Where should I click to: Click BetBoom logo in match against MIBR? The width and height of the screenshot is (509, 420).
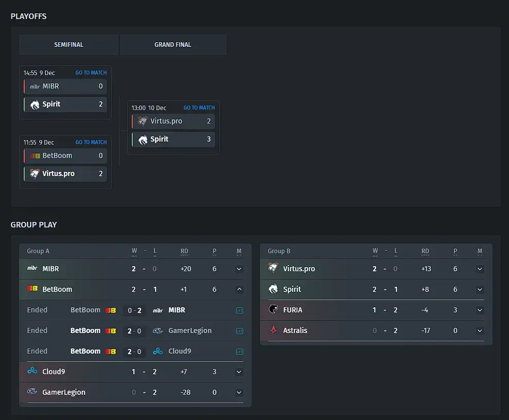coord(111,310)
